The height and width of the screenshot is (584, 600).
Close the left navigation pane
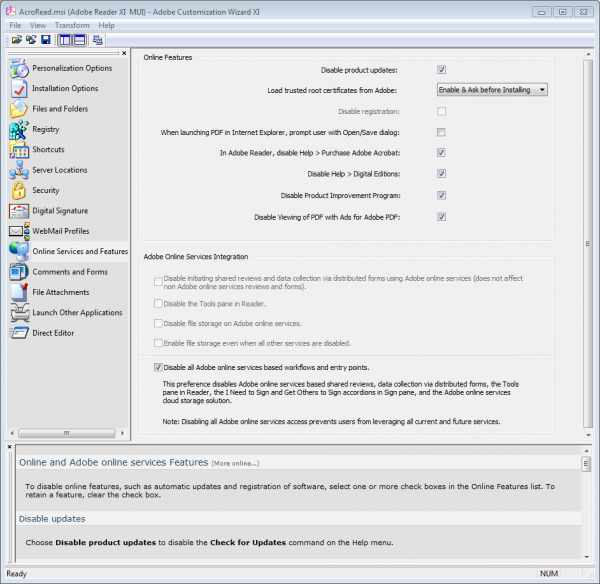(124, 53)
